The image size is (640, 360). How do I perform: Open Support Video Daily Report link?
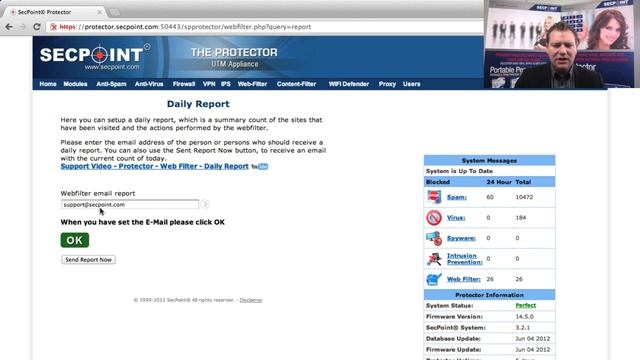[154, 167]
